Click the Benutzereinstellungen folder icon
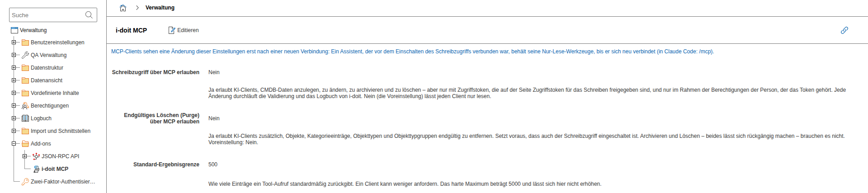Screen dimensions: 868x193 [25, 42]
